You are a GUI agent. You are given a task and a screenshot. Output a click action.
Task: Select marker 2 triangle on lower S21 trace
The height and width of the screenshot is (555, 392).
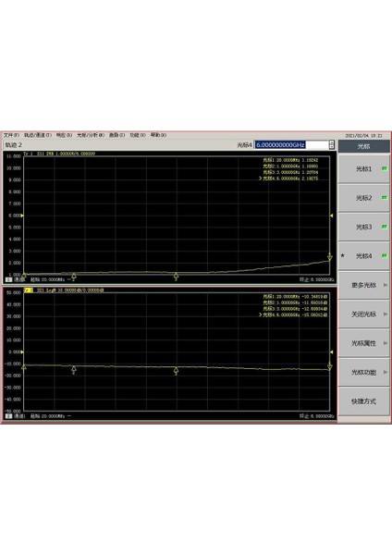click(74, 370)
